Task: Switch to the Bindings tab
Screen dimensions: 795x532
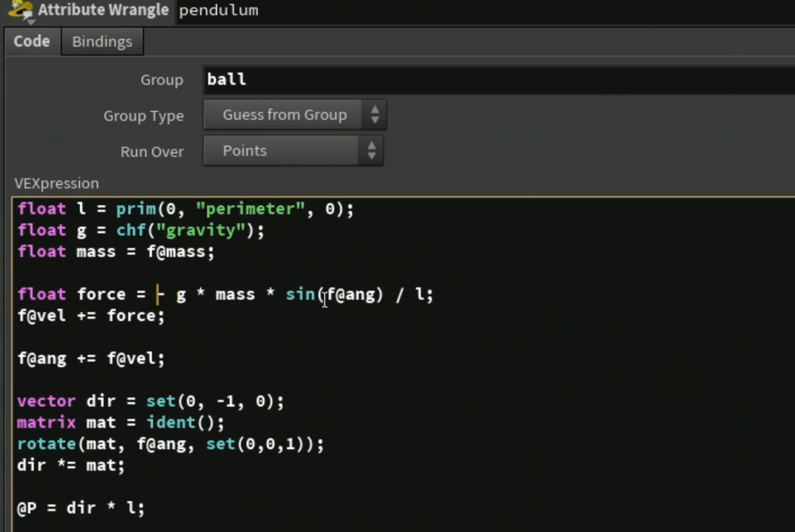Action: tap(102, 42)
